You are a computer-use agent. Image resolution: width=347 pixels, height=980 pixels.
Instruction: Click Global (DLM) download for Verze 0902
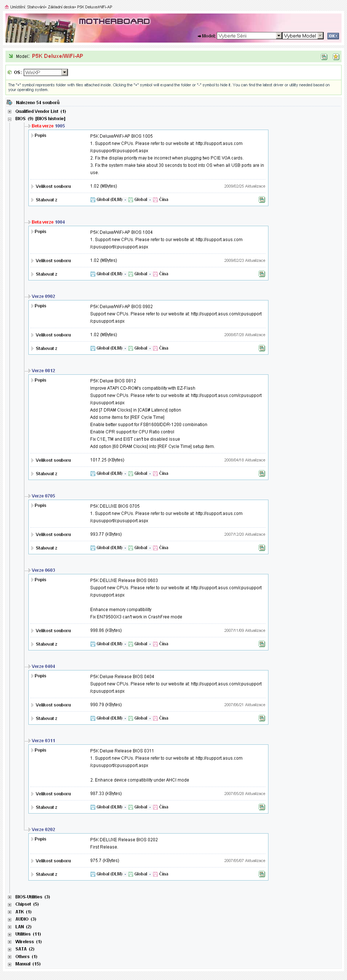[107, 348]
